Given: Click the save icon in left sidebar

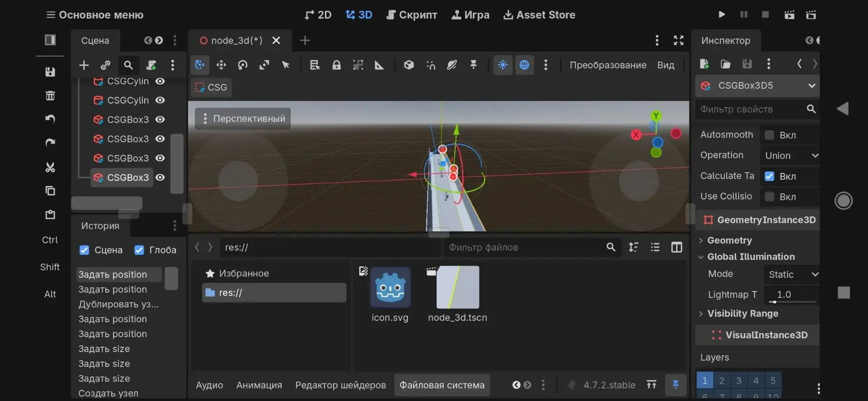Looking at the screenshot, I should point(50,72).
